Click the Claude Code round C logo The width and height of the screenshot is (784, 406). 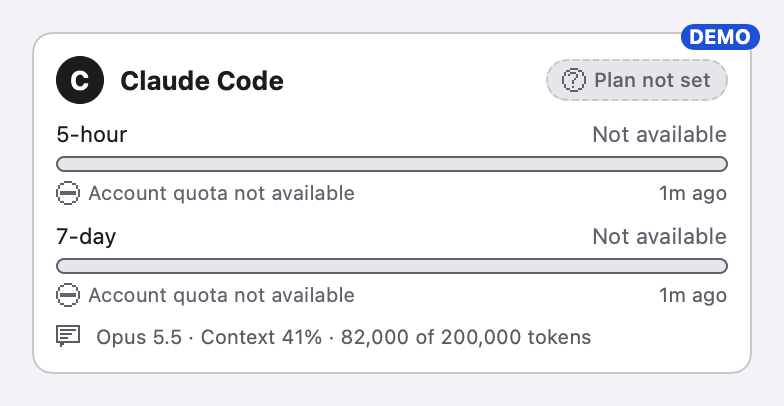[80, 80]
